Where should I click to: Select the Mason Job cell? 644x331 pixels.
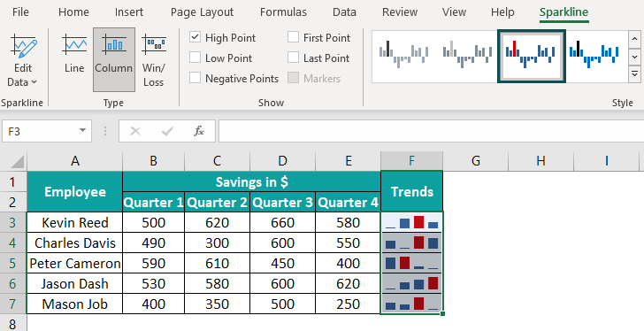coord(74,304)
